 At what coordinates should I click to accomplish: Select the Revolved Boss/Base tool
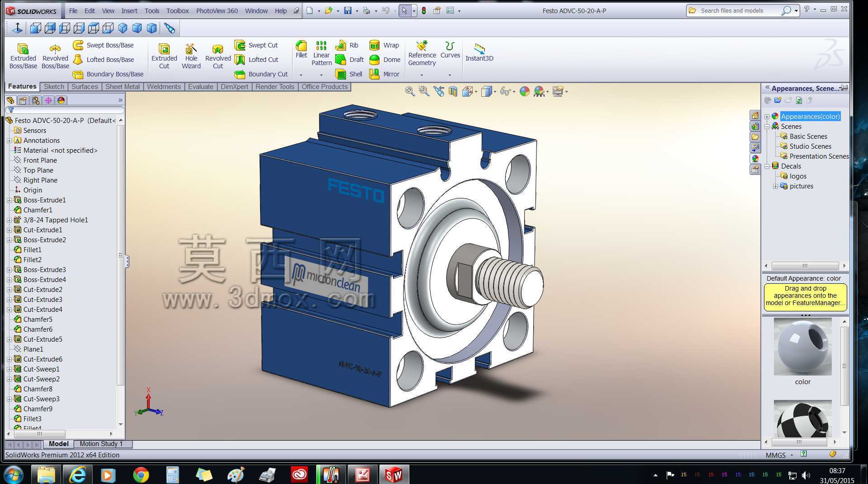pyautogui.click(x=55, y=56)
